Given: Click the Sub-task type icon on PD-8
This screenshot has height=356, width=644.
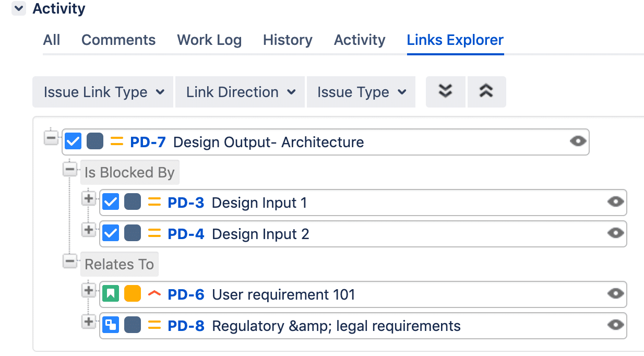Looking at the screenshot, I should [x=111, y=325].
